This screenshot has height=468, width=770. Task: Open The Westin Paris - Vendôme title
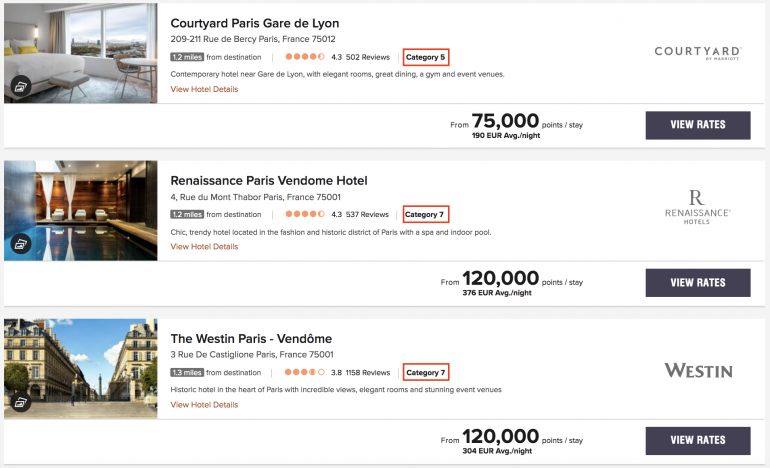pos(251,338)
